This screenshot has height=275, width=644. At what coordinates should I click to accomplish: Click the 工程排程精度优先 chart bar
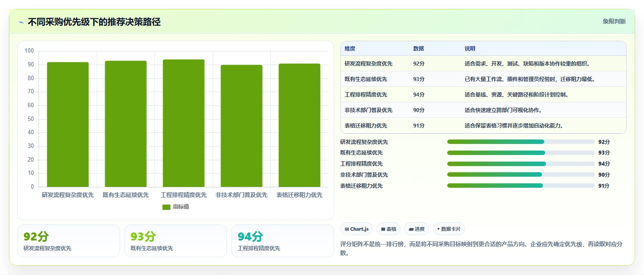click(183, 123)
